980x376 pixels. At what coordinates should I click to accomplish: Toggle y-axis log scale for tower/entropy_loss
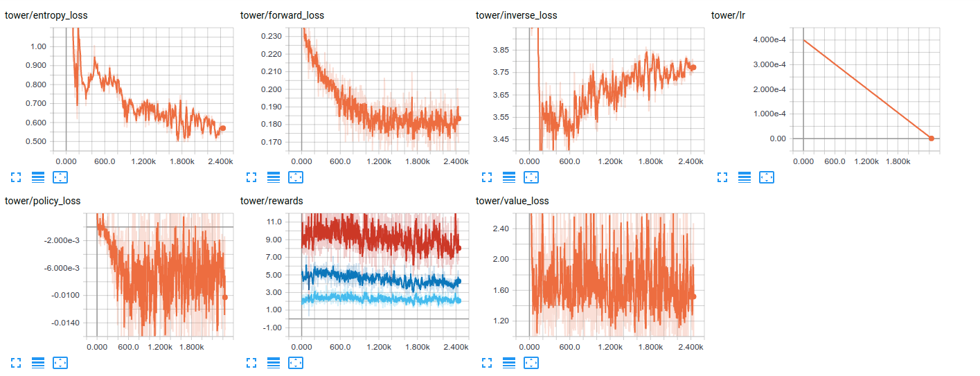pyautogui.click(x=38, y=177)
